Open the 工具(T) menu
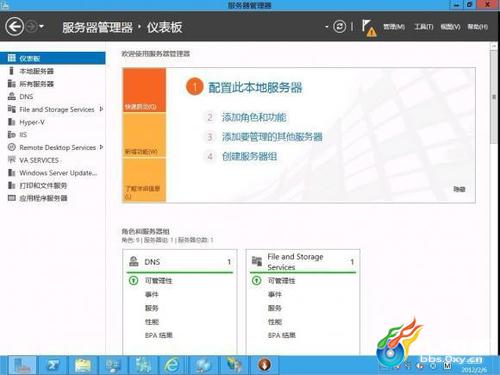Viewport: 500px width, 375px height. point(423,27)
